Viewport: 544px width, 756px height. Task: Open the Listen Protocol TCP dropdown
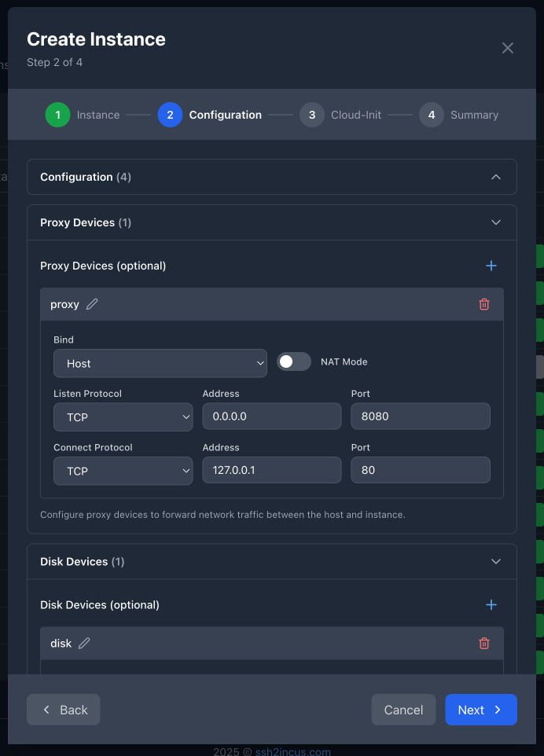[123, 417]
